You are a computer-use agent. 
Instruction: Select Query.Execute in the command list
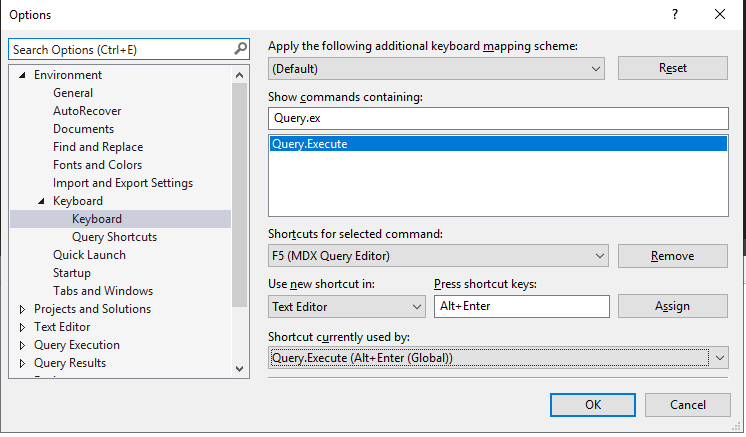[x=498, y=144]
